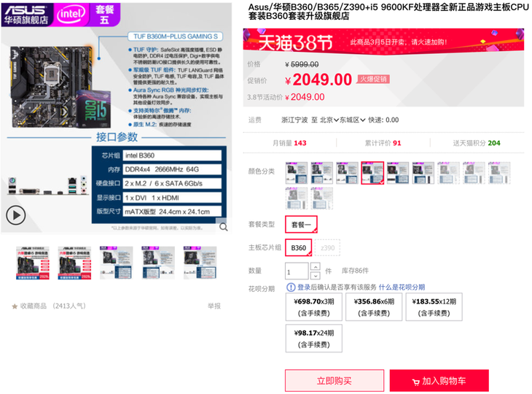Select first variant thumbnail in second row
The image size is (532, 394).
297,198
